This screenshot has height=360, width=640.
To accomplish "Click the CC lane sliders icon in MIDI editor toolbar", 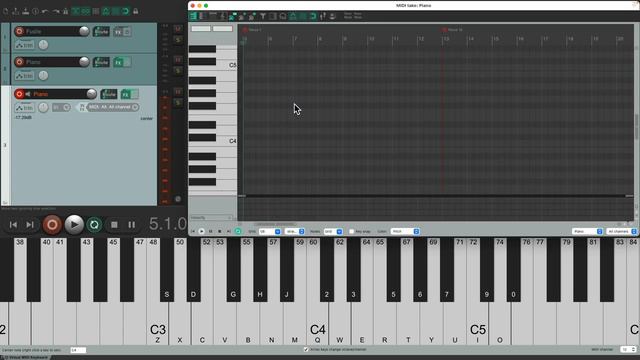I will point(323,16).
